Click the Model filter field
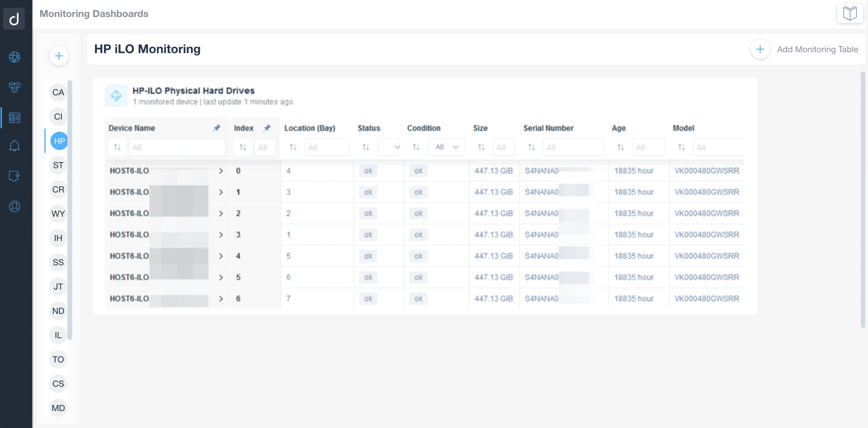 coord(718,147)
